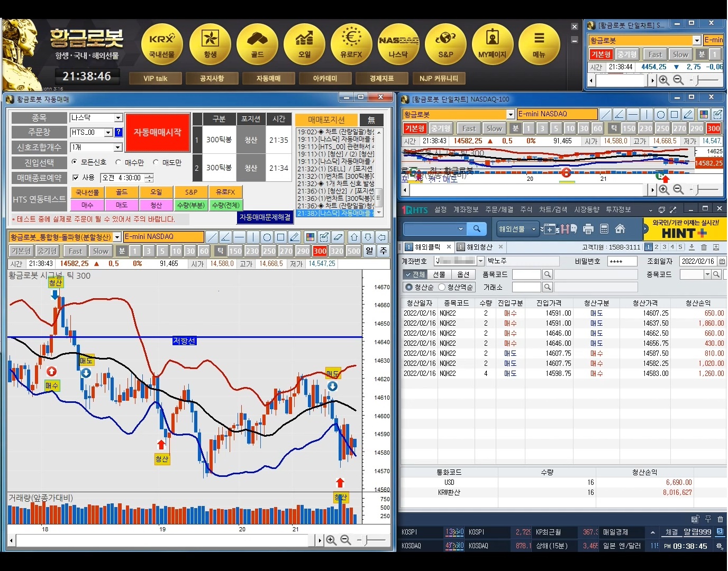The image size is (728, 571).
Task: Zoom out of the NASDAQ-100 단일차트 with magnifier minus
Action: (x=679, y=189)
